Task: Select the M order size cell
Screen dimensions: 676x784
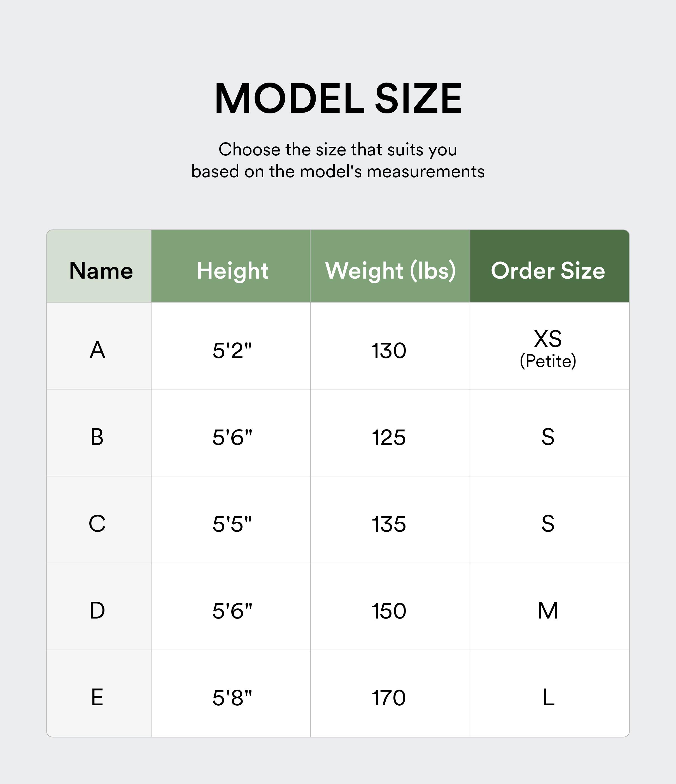Action: coord(548,611)
